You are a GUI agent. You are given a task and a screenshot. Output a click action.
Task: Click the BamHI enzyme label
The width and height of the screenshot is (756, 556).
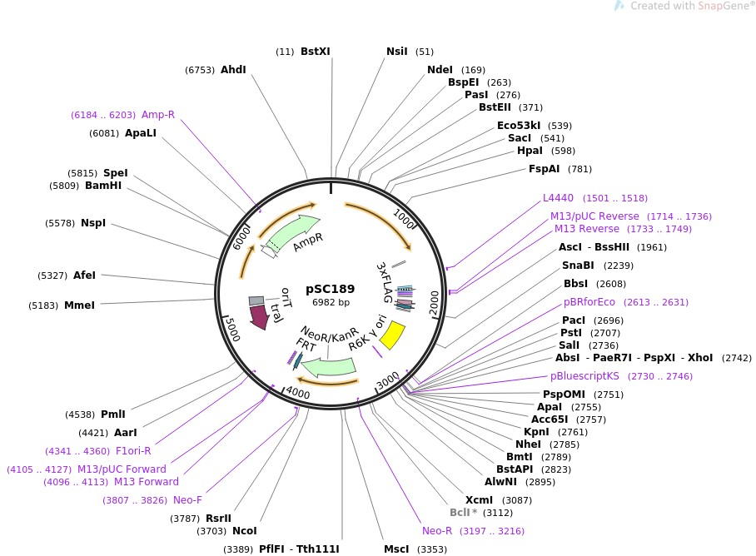(103, 186)
